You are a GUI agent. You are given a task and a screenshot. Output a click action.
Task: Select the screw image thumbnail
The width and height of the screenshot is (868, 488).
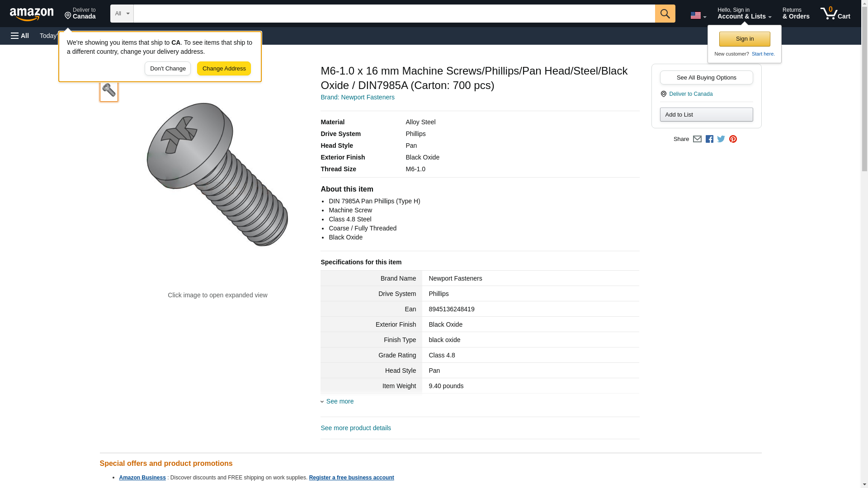click(109, 91)
